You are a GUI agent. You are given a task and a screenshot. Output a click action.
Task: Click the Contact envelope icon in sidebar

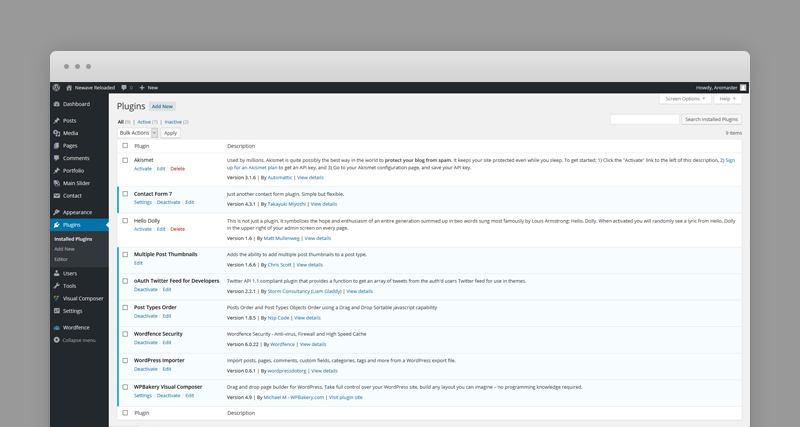(57, 196)
